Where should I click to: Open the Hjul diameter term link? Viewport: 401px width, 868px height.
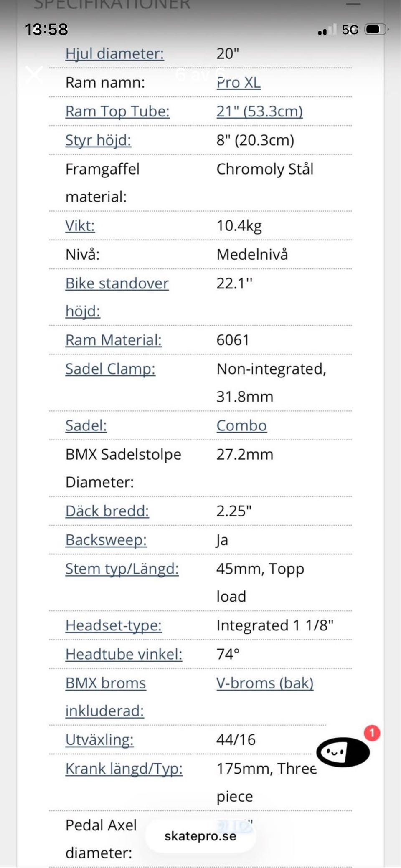coord(114,54)
